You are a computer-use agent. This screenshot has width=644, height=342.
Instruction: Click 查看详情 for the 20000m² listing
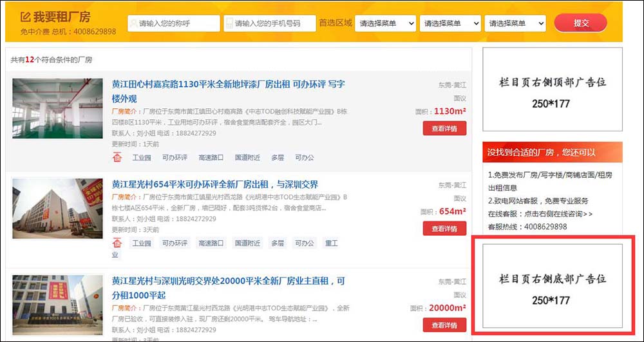444,325
